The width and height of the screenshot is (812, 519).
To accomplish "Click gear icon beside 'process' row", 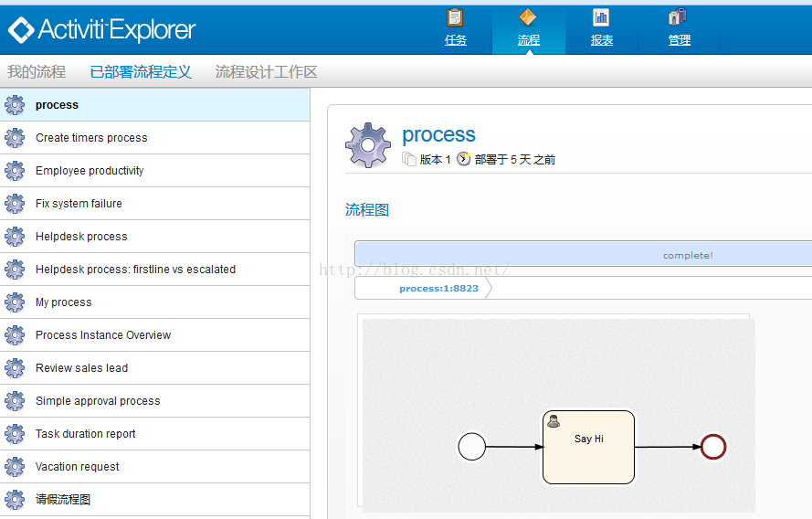I will click(x=15, y=105).
